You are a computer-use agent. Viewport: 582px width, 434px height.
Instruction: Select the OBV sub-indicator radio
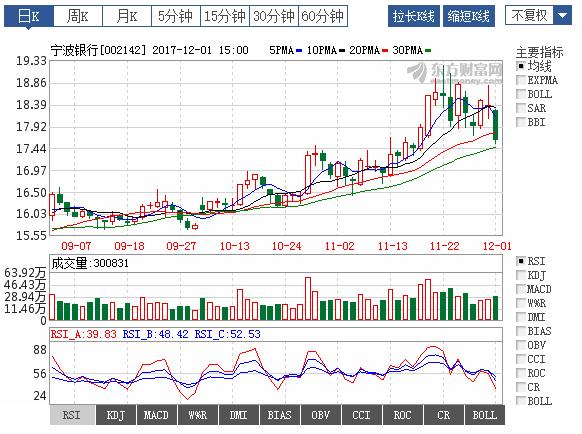click(x=521, y=345)
